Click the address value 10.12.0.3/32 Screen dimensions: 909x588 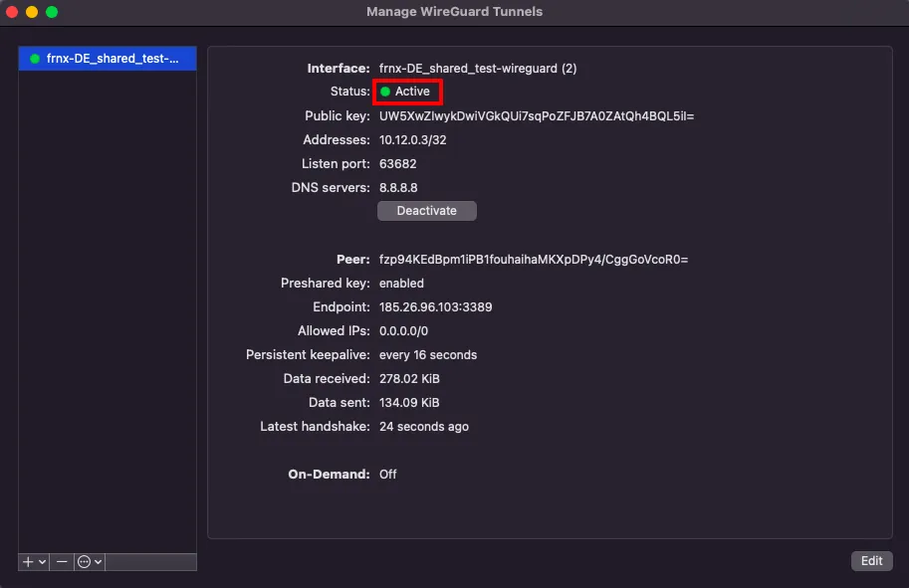[x=413, y=140]
